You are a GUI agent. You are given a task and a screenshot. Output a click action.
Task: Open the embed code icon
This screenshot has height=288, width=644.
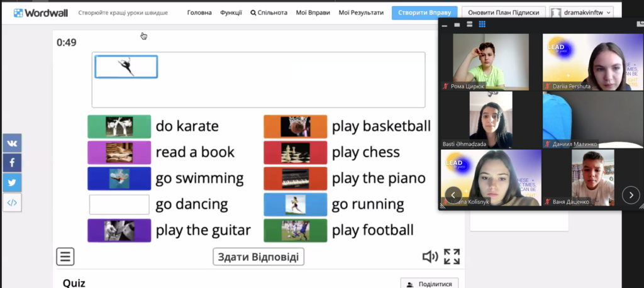(x=13, y=202)
